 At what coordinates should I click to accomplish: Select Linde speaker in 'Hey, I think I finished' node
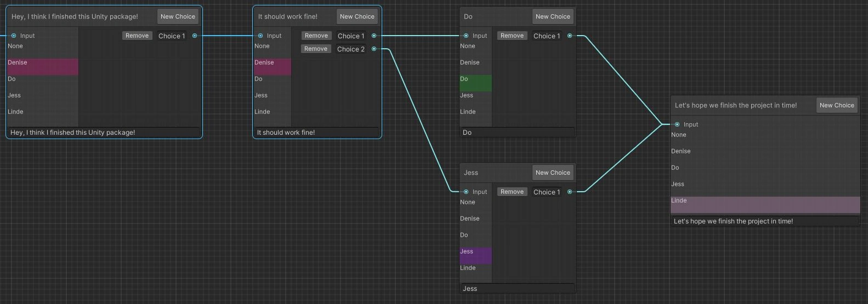pos(43,116)
